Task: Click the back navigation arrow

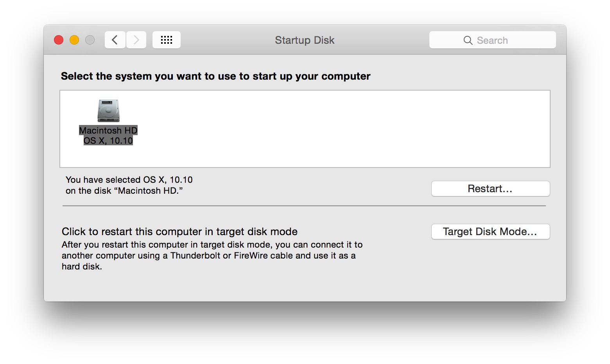Action: (x=115, y=39)
